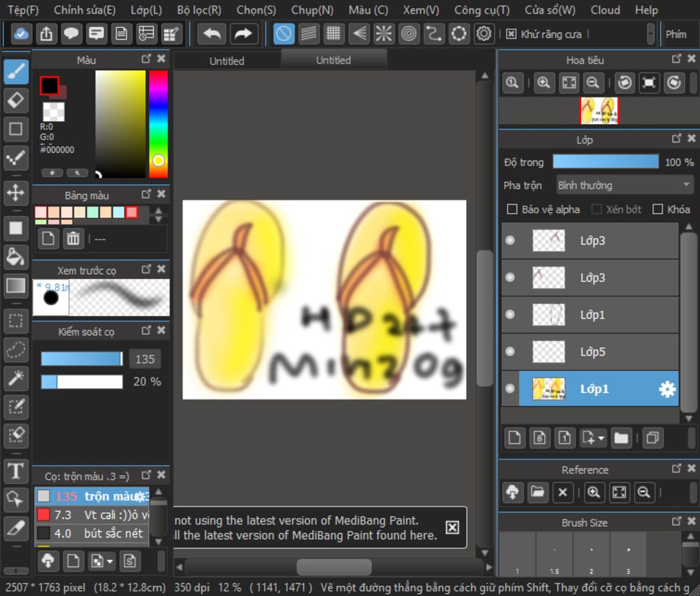Select brush 'Vt cali'
The height and width of the screenshot is (596, 700).
pyautogui.click(x=92, y=515)
